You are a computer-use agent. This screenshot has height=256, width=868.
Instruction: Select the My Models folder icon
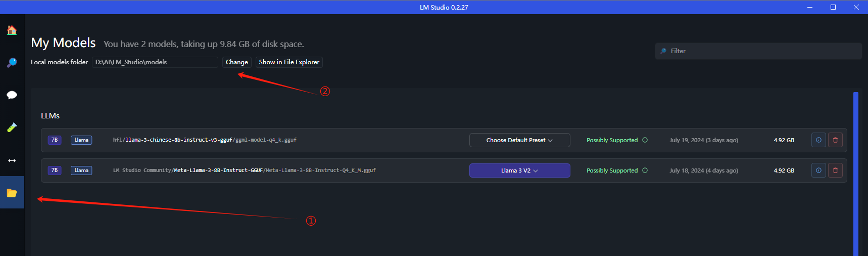click(x=12, y=193)
